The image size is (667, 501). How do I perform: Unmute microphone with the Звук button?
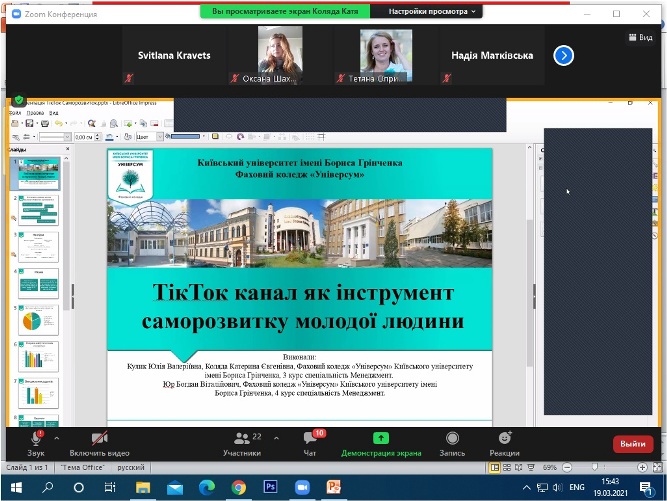(x=36, y=441)
